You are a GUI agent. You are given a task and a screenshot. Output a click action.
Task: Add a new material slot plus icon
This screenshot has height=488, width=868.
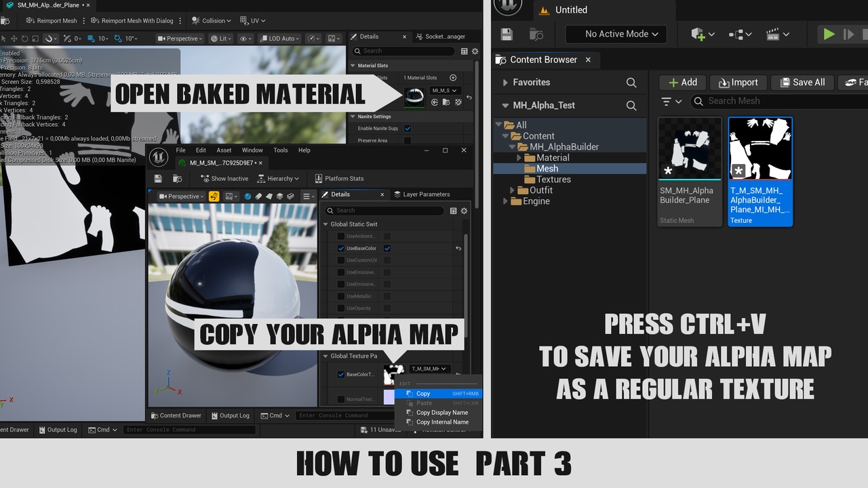click(x=453, y=78)
